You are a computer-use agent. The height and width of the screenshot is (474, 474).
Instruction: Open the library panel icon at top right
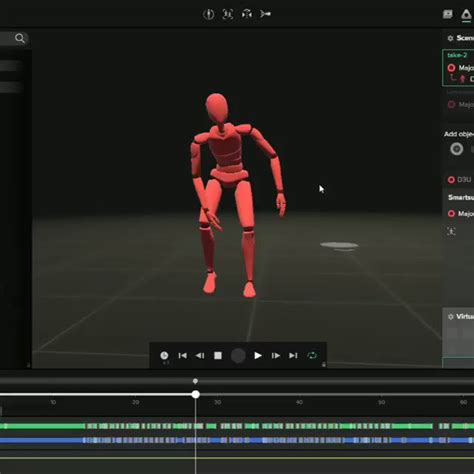click(x=447, y=14)
